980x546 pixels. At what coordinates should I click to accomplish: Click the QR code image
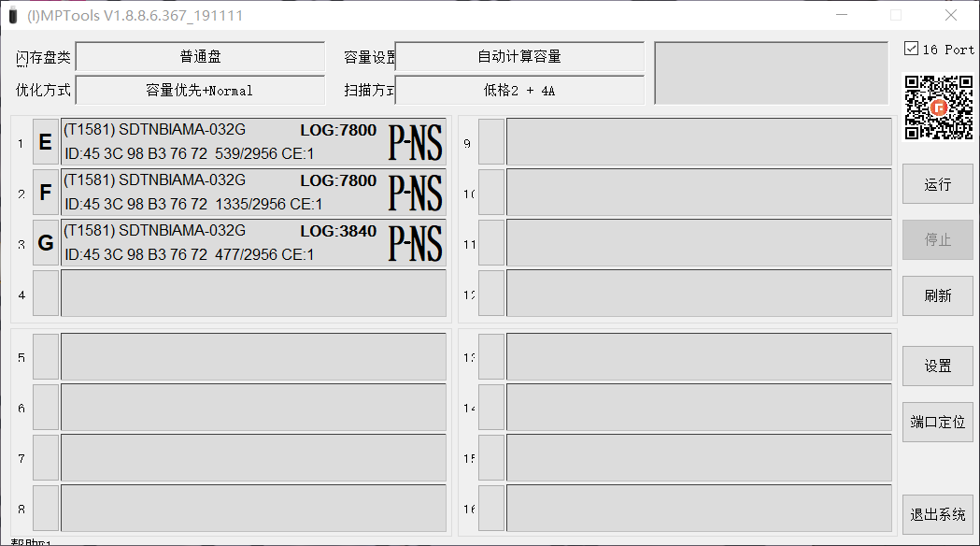[939, 107]
